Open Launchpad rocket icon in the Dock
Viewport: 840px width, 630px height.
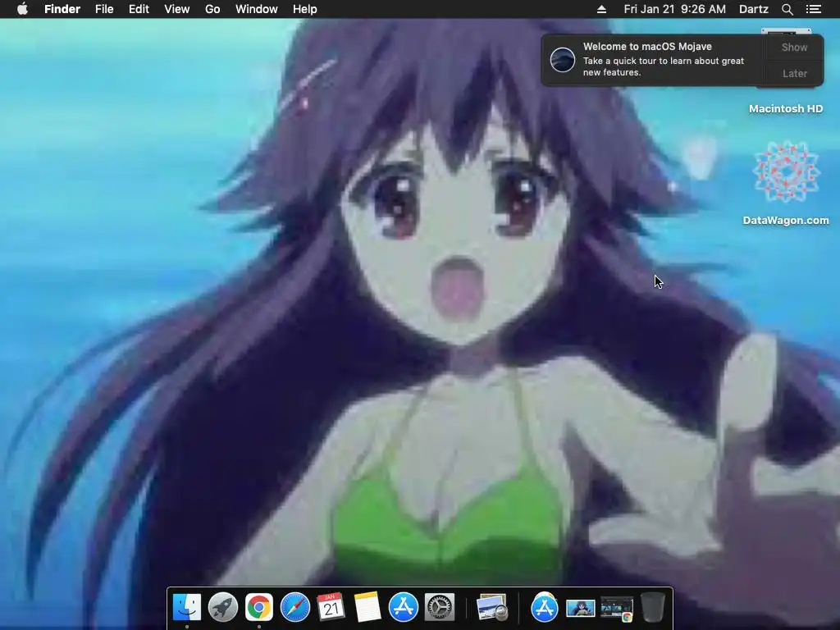(223, 608)
